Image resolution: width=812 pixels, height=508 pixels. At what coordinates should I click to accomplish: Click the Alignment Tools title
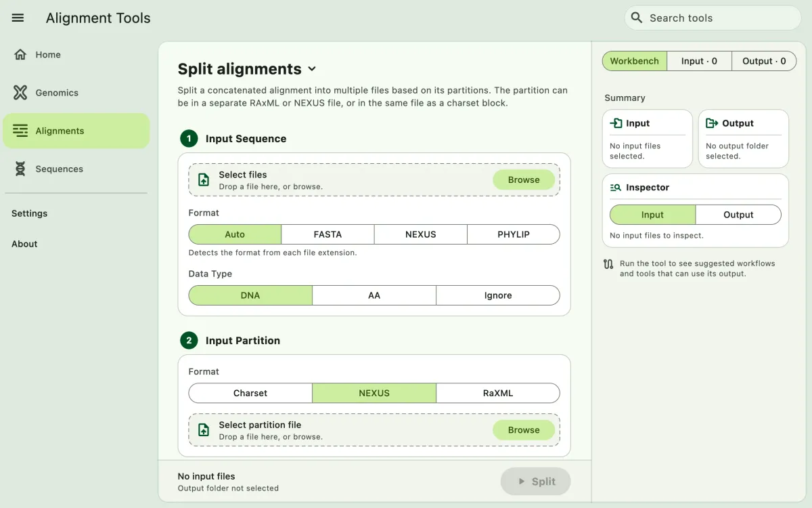coord(98,18)
